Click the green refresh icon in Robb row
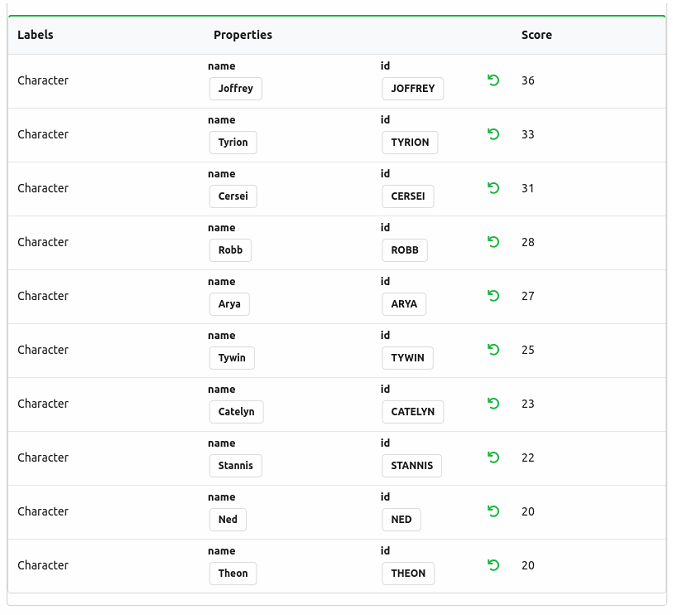The width and height of the screenshot is (673, 615). pyautogui.click(x=493, y=242)
